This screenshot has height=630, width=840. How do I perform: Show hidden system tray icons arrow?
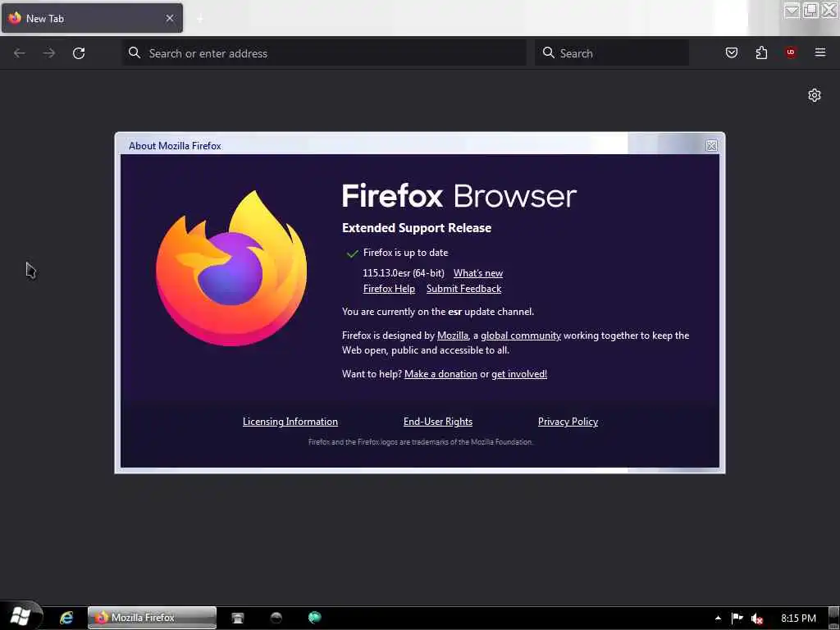(x=718, y=619)
